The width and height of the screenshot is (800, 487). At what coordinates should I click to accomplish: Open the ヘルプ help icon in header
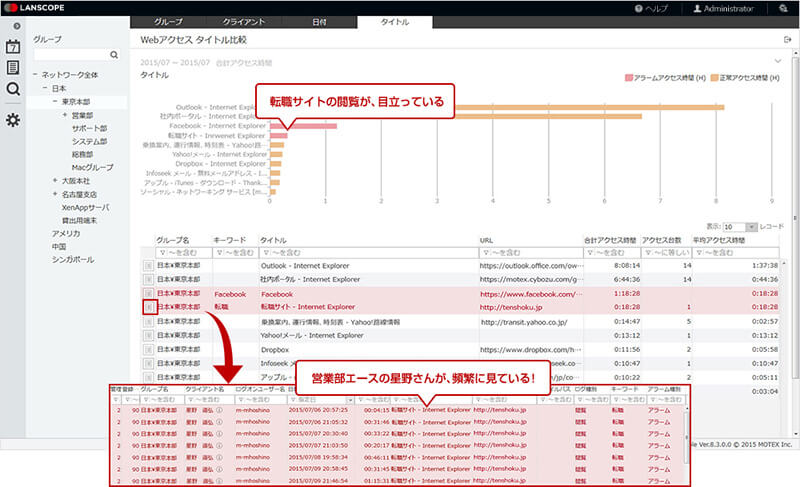click(x=638, y=9)
